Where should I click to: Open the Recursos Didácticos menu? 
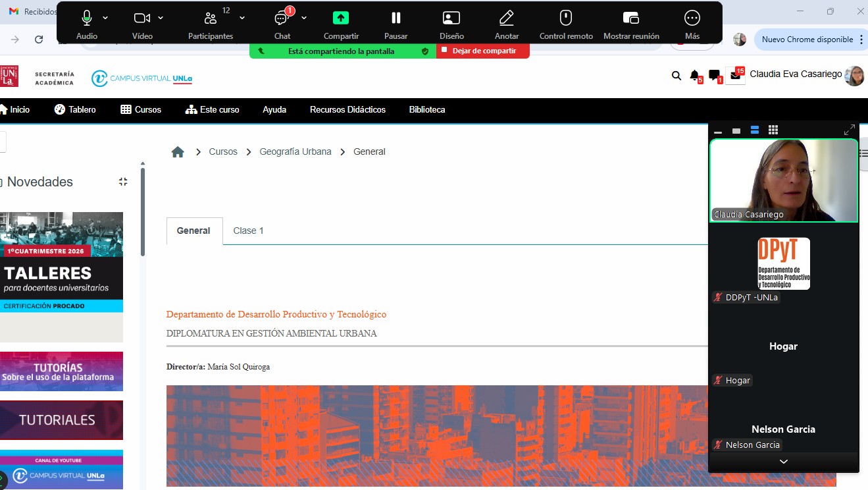click(347, 110)
